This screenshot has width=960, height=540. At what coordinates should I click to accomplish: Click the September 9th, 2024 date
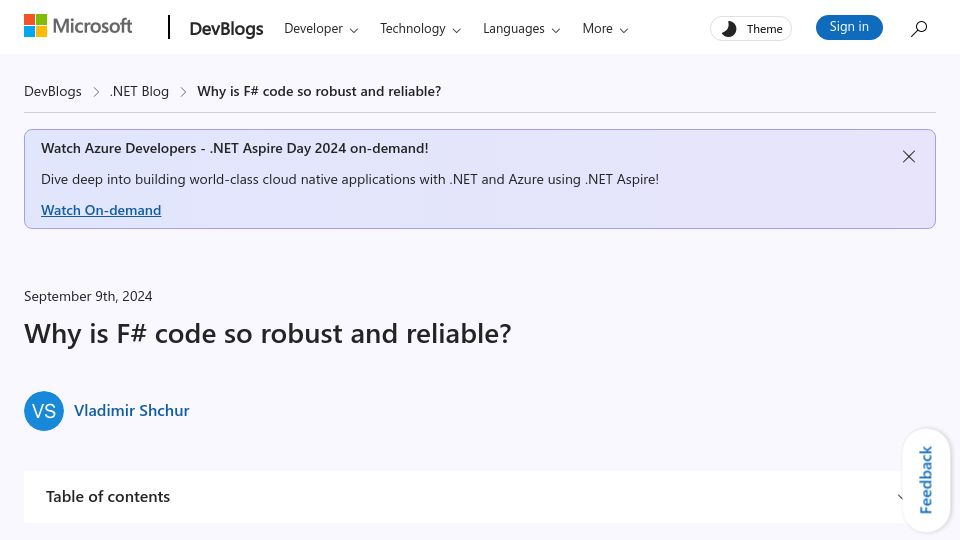[x=88, y=296]
